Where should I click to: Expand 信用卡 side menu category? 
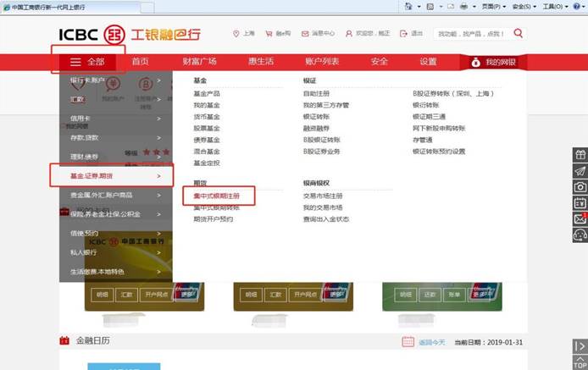(116, 119)
